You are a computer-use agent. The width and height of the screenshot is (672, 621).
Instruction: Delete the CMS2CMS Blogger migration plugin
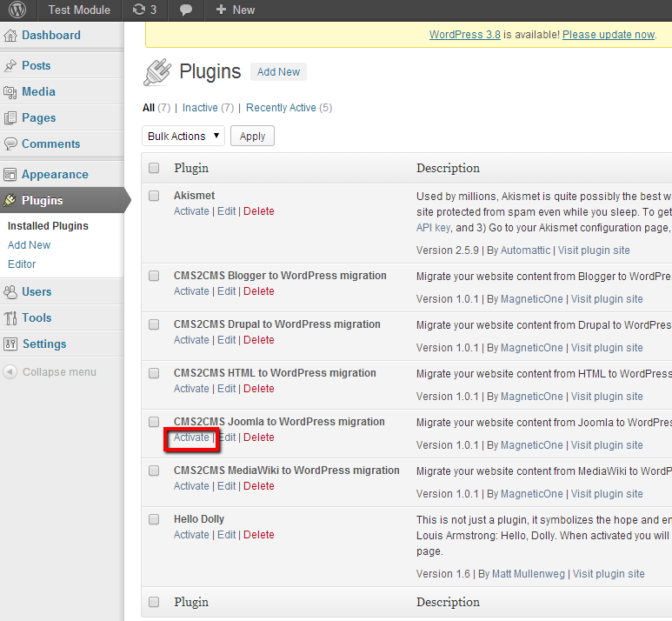[259, 291]
